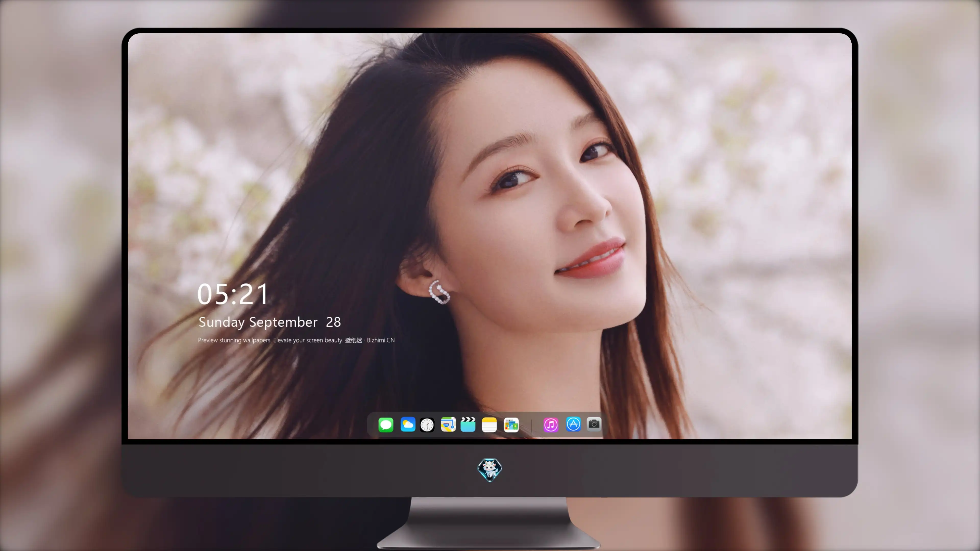This screenshot has height=551, width=980.
Task: Launch the Videos clapperboard app
Action: [x=468, y=424]
